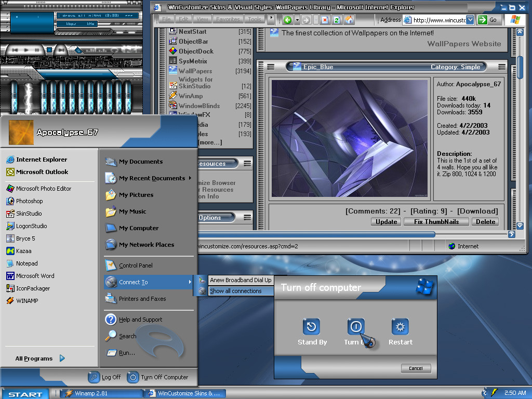The width and height of the screenshot is (532, 399).
Task: Toggle the Options panel collapse icon
Action: (x=247, y=218)
